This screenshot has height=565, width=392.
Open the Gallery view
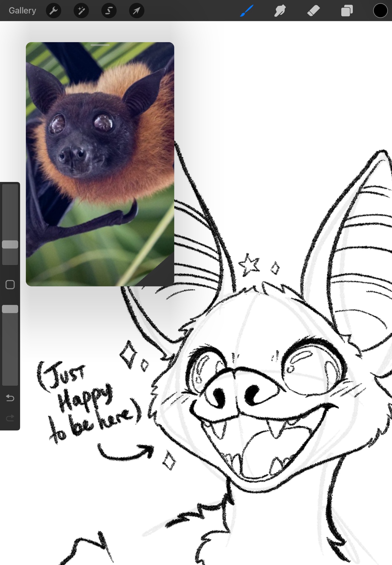coord(22,11)
